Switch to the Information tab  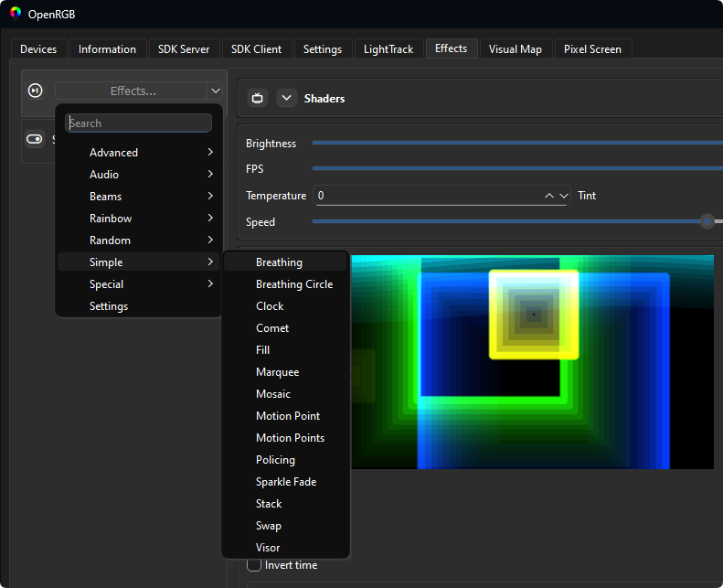click(x=108, y=48)
